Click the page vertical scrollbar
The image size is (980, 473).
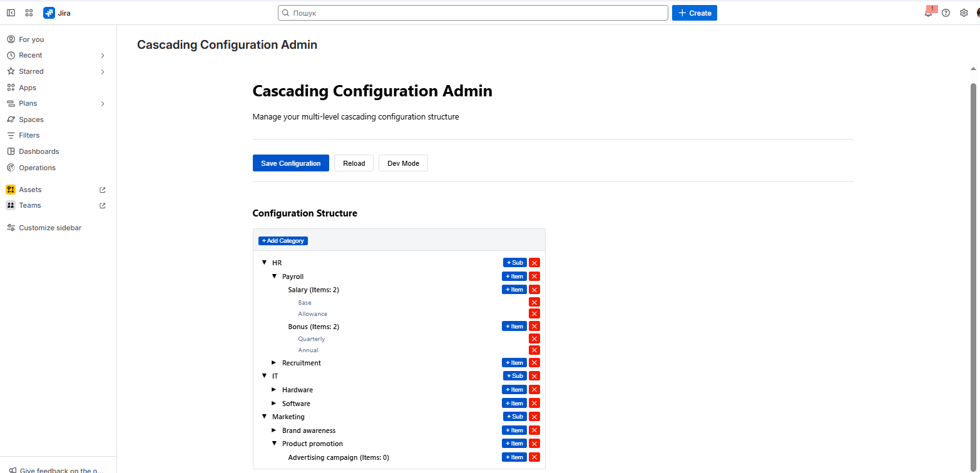[x=972, y=250]
